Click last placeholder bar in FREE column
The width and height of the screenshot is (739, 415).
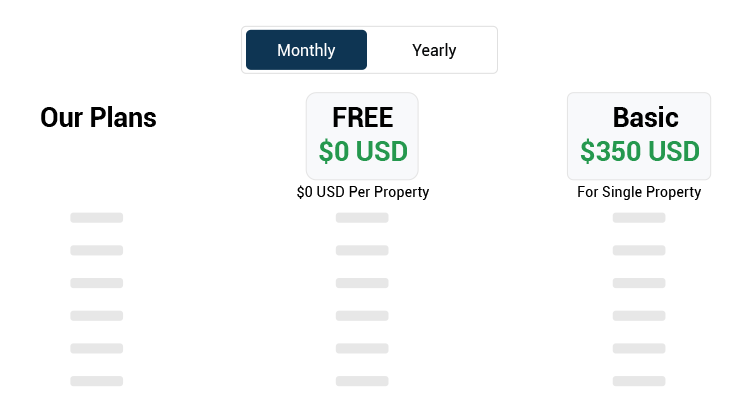[362, 381]
